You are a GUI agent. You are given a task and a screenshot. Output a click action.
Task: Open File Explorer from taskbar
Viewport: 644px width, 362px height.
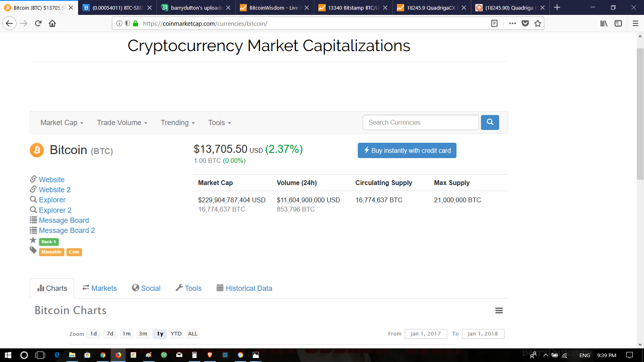pos(72,355)
